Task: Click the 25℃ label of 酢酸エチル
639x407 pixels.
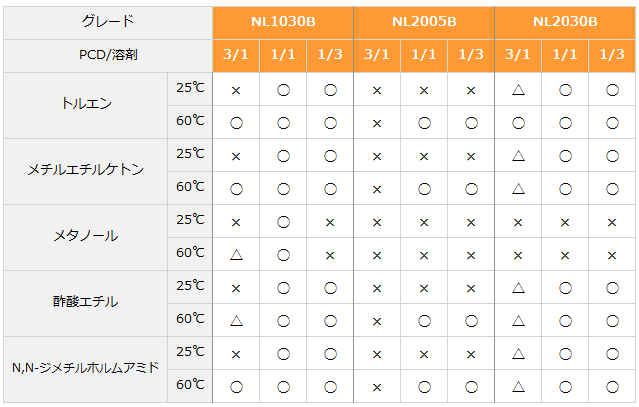Action: pos(190,286)
